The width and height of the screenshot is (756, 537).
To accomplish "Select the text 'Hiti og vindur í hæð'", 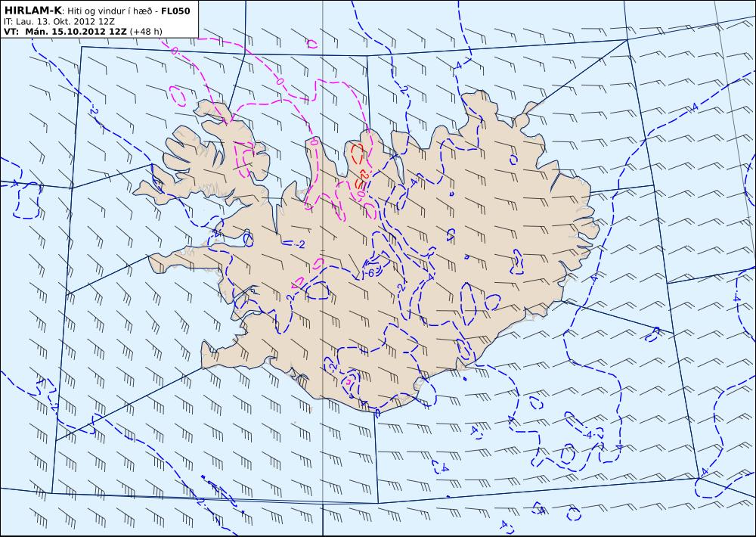I will coord(109,11).
